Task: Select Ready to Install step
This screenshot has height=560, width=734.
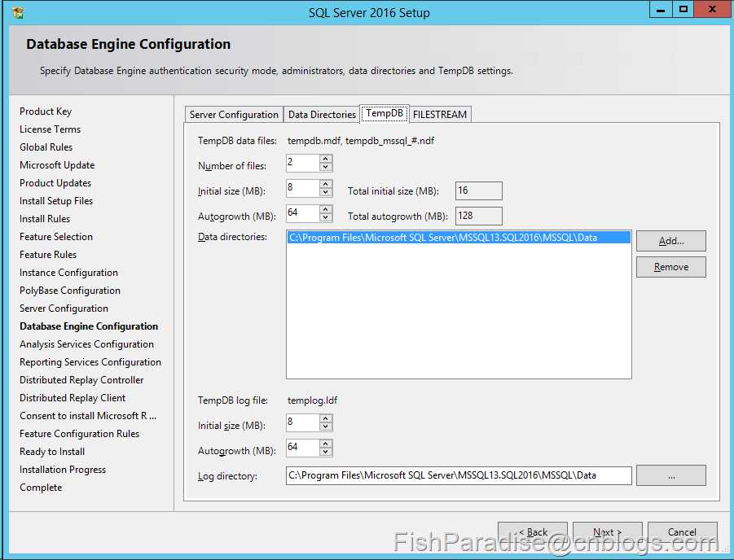Action: 52,452
